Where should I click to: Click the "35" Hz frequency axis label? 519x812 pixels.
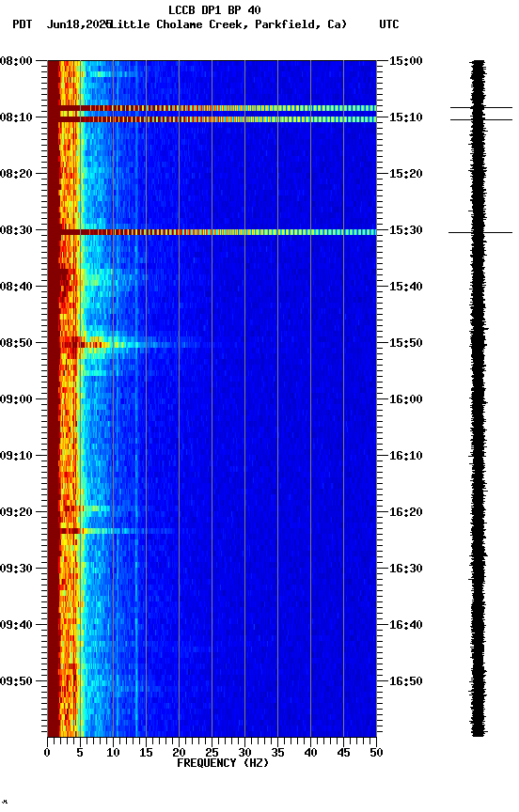(x=277, y=753)
